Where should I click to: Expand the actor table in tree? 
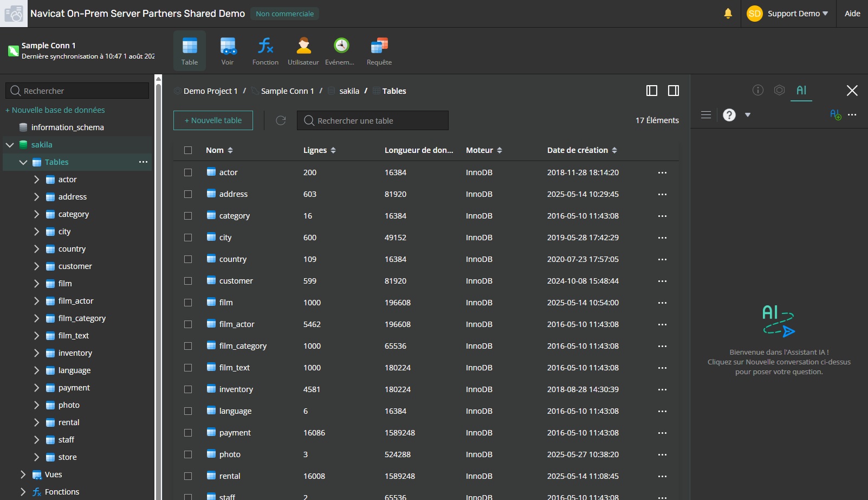point(36,180)
